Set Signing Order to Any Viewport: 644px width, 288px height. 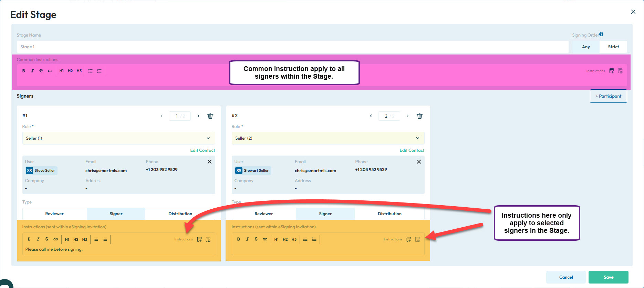pyautogui.click(x=586, y=47)
